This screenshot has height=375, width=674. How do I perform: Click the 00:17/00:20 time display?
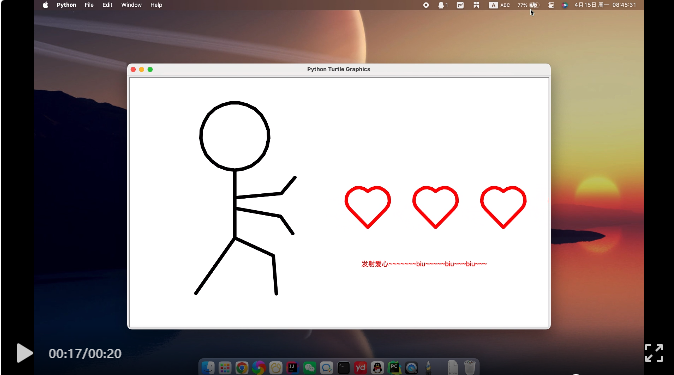[85, 353]
